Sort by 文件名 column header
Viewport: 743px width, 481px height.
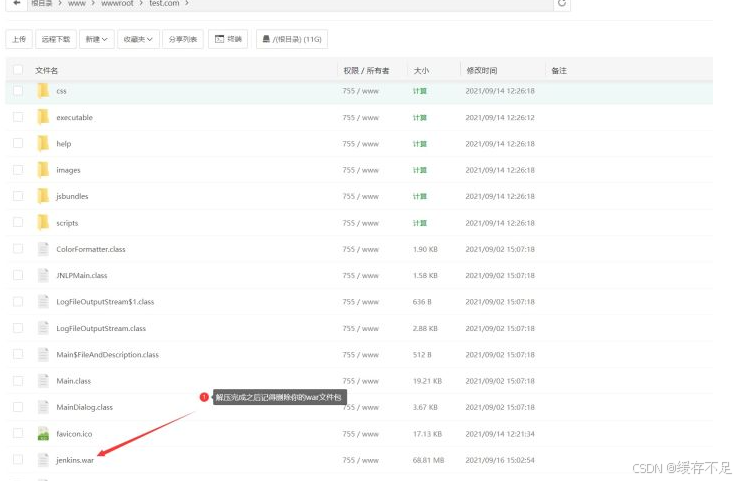pos(46,71)
